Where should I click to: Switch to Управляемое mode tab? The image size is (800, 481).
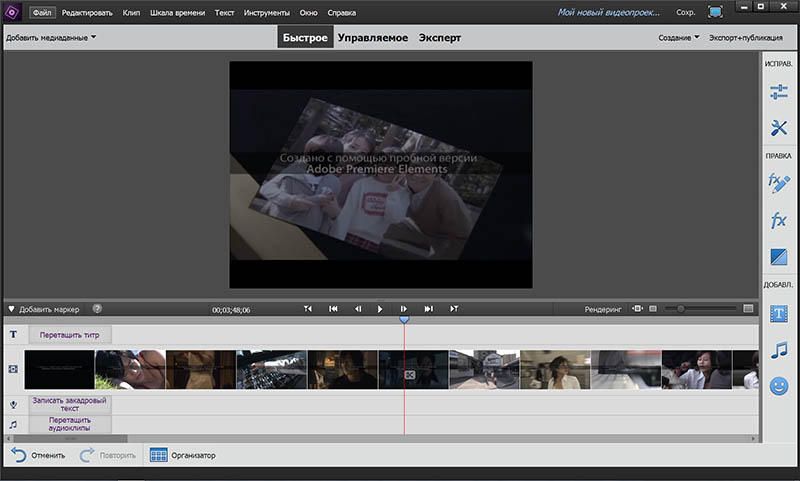coord(372,38)
